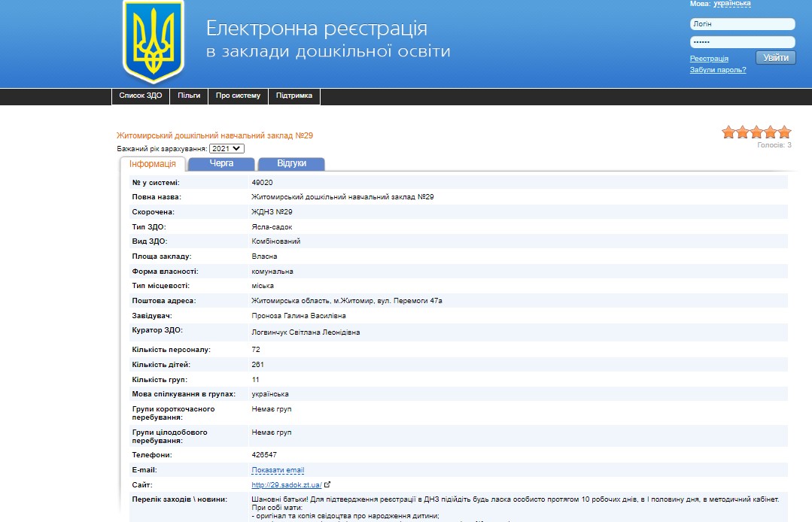
Task: Click external link icon next to site URL
Action: point(327,484)
